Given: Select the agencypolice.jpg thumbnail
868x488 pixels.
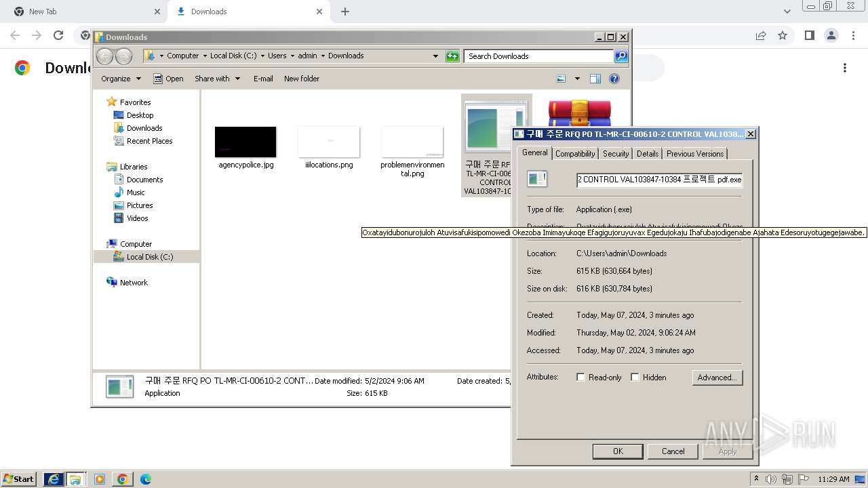Looking at the screenshot, I should click(245, 142).
